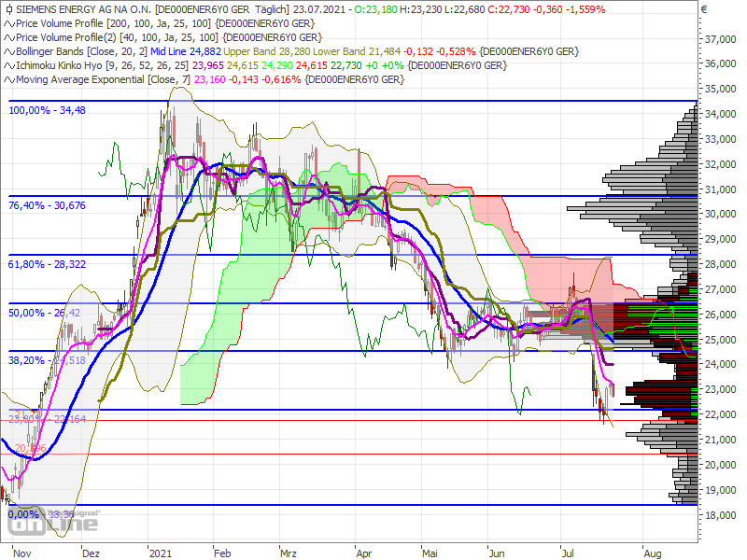Screen dimensions: 747x560
Task: Select the Price Volume Profile indicator curve icon
Action: point(9,24)
